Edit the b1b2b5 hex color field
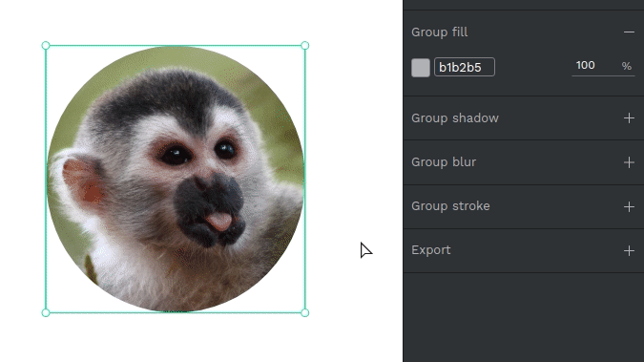 [x=465, y=67]
